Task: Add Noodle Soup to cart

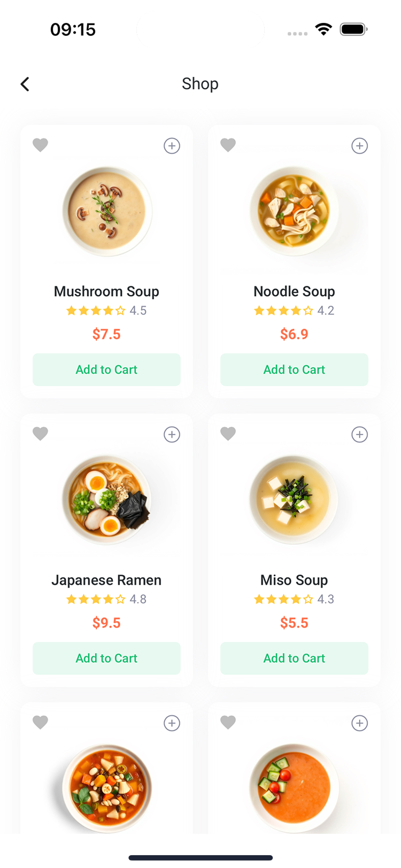Action: 294,369
